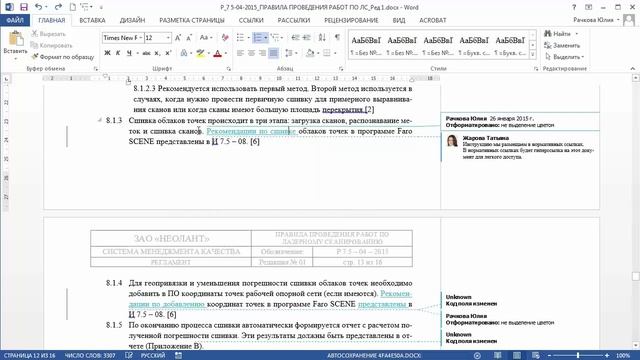Switch to print layout view in status bar
Screen dimensions: 640x360
[x=516, y=356]
